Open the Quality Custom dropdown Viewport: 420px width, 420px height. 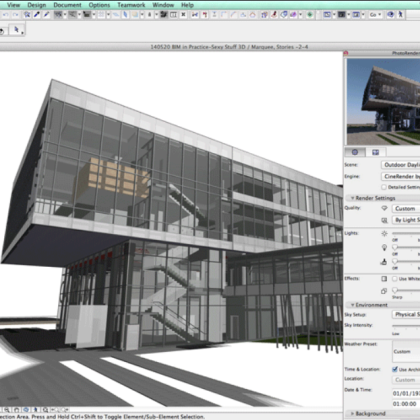point(406,209)
